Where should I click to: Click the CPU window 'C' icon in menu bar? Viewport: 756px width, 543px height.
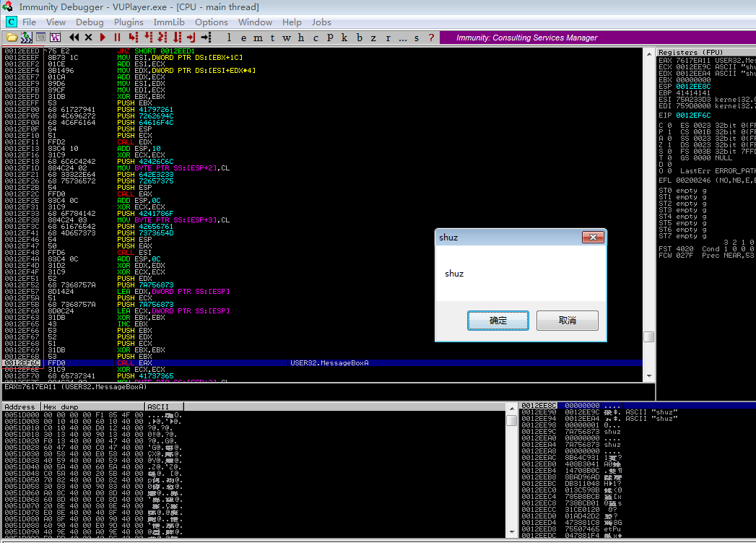11,22
